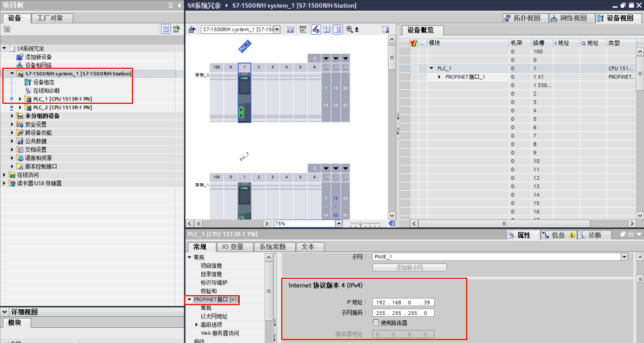644x343 pixels.
Task: Open the device selector dropdown S7-1500R/H system_1
Action: 277,29
